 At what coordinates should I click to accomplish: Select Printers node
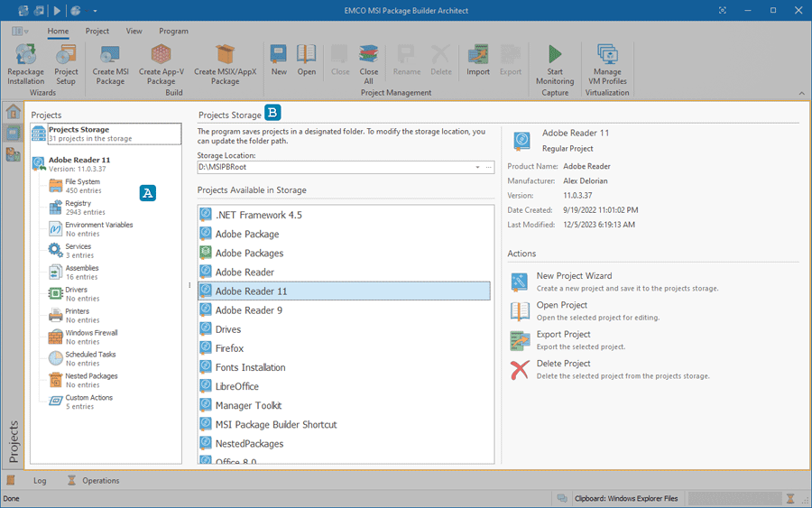point(74,316)
